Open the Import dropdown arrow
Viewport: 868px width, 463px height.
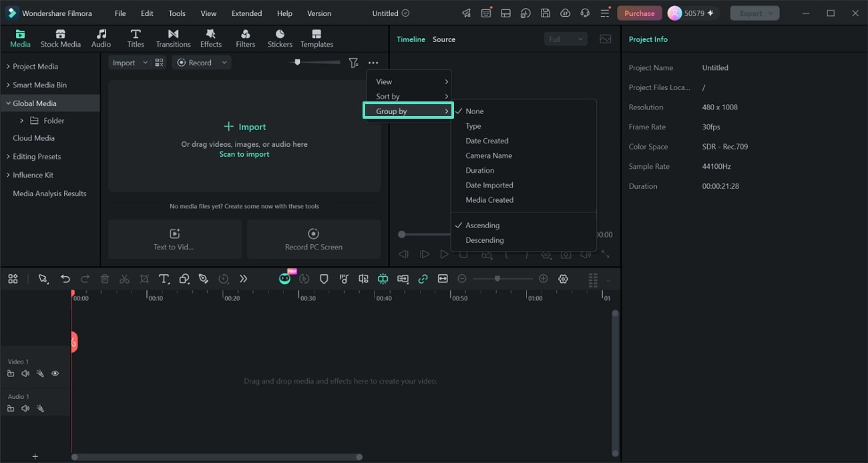tap(145, 63)
